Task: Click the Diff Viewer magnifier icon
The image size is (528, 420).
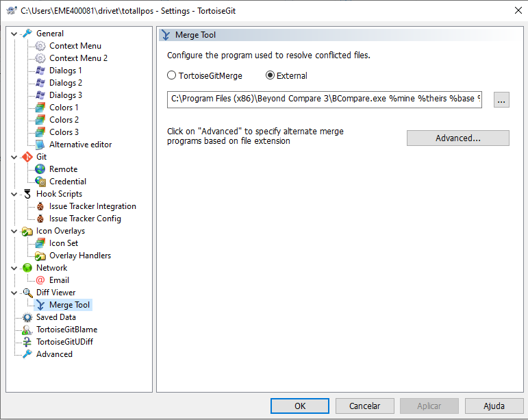Action: click(27, 293)
